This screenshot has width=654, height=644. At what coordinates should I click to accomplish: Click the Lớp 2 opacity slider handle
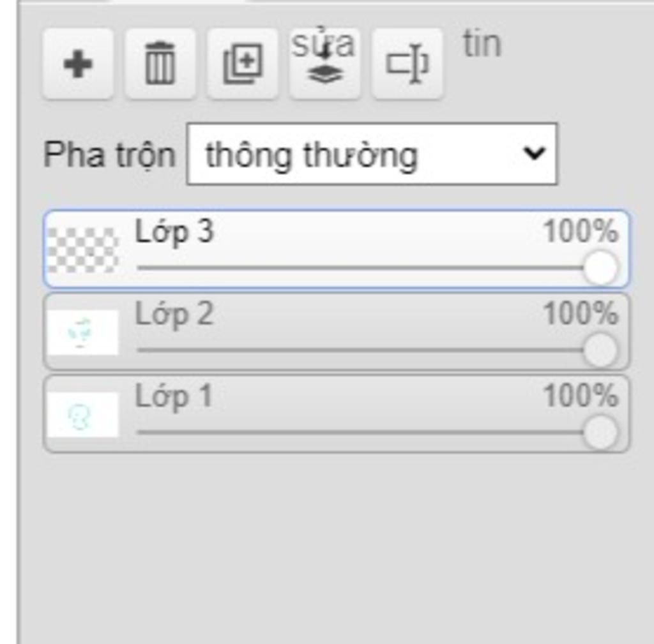coord(600,350)
